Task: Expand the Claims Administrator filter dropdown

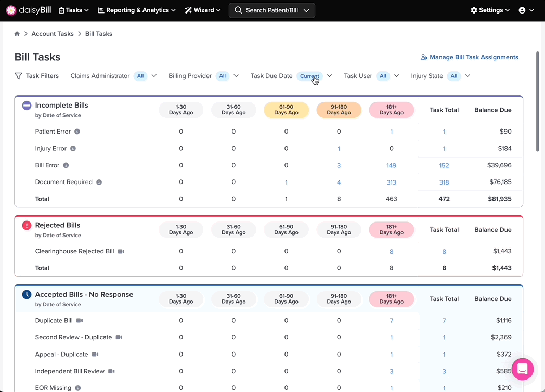Action: point(154,76)
